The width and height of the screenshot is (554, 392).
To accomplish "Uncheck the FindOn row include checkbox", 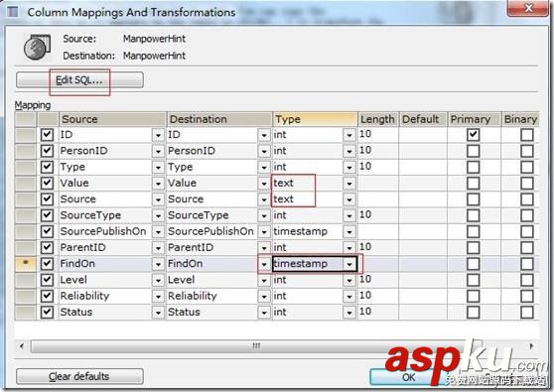I will (47, 264).
